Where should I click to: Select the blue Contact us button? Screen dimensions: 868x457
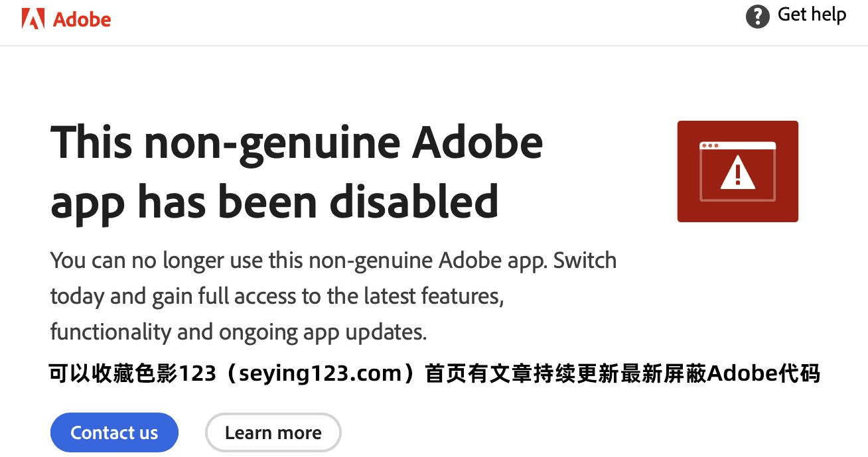click(x=114, y=433)
